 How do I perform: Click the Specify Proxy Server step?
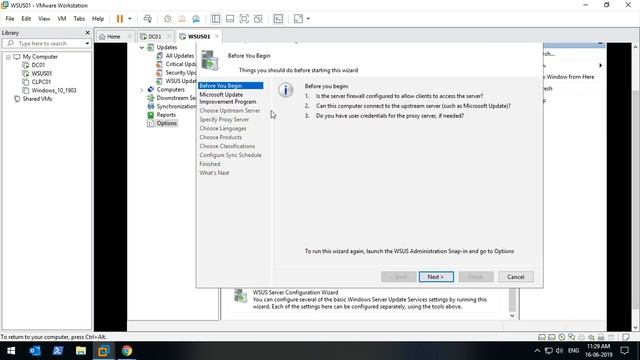[x=224, y=120]
